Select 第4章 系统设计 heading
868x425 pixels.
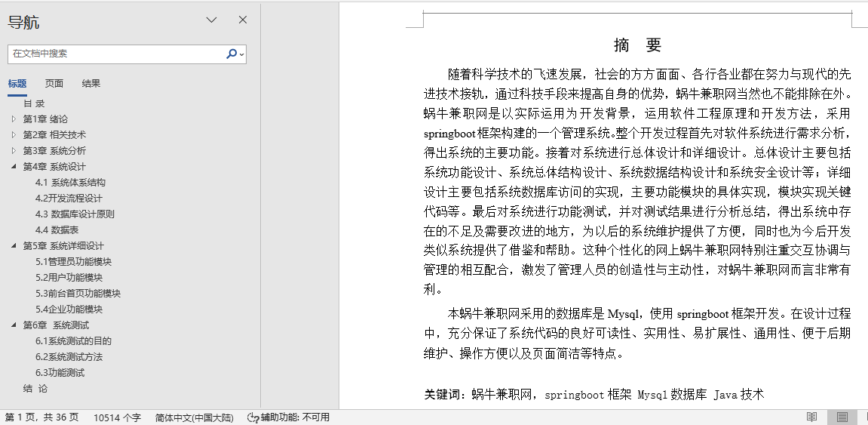tap(54, 166)
